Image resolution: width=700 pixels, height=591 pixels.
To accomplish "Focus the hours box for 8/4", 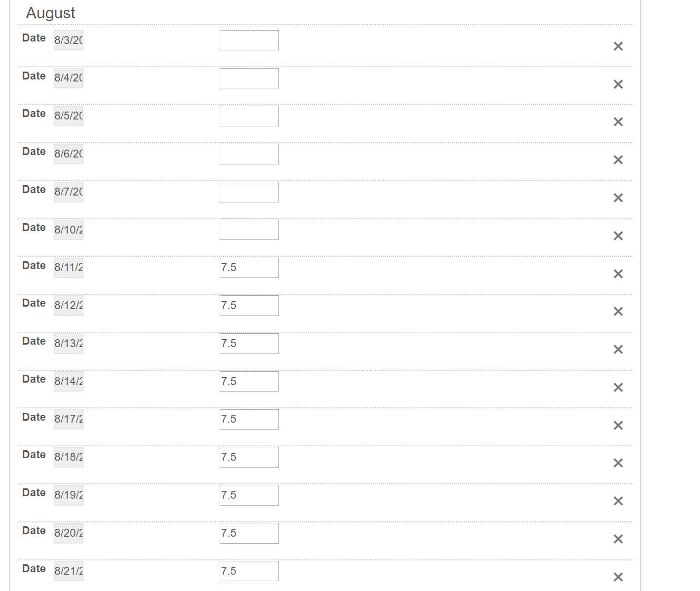I will click(x=249, y=78).
